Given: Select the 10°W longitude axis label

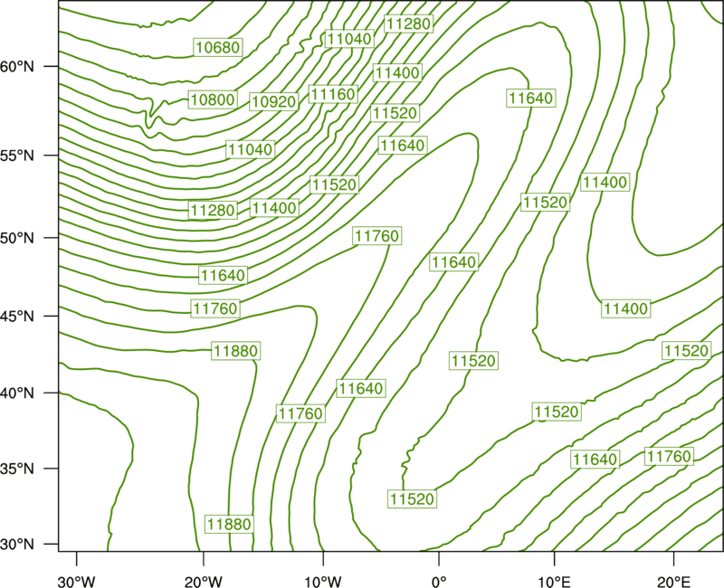Looking at the screenshot, I should (323, 582).
